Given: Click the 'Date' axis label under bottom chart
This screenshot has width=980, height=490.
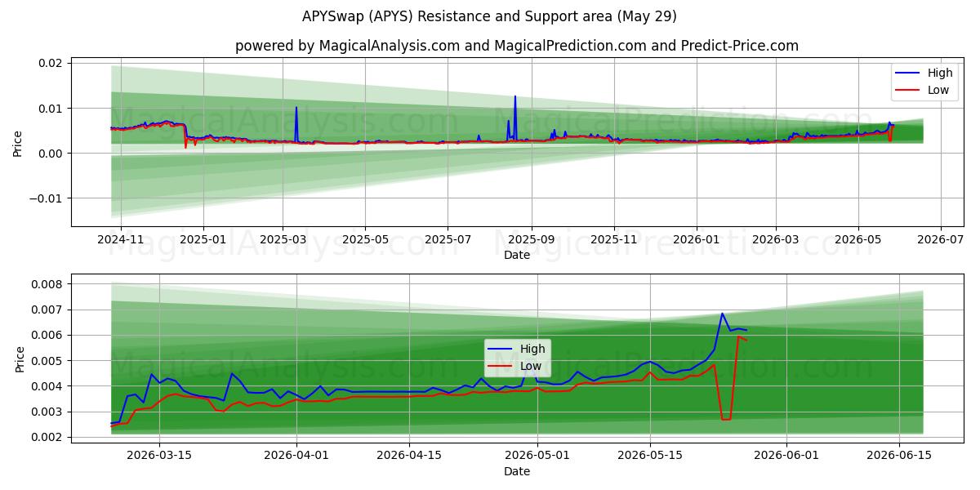Looking at the screenshot, I should point(517,471).
